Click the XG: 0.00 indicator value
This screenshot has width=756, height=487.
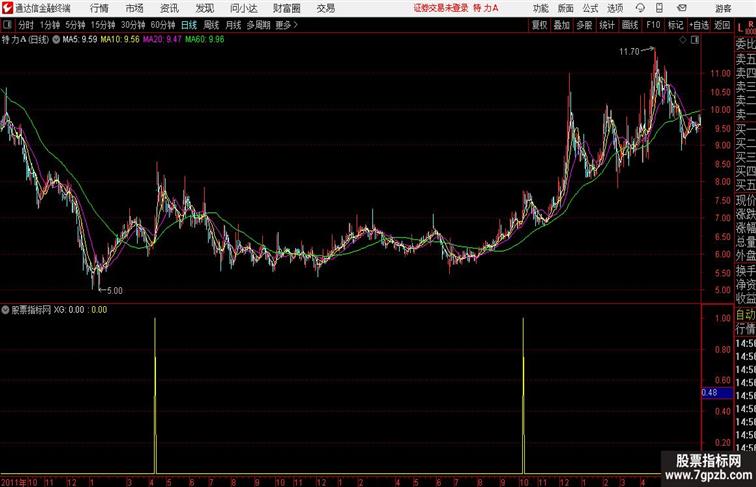[69, 310]
